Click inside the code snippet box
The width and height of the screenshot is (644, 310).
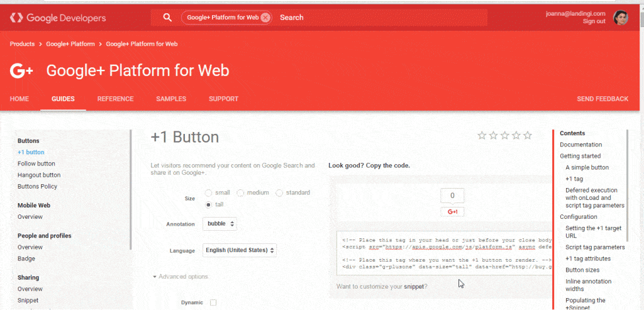[444, 253]
